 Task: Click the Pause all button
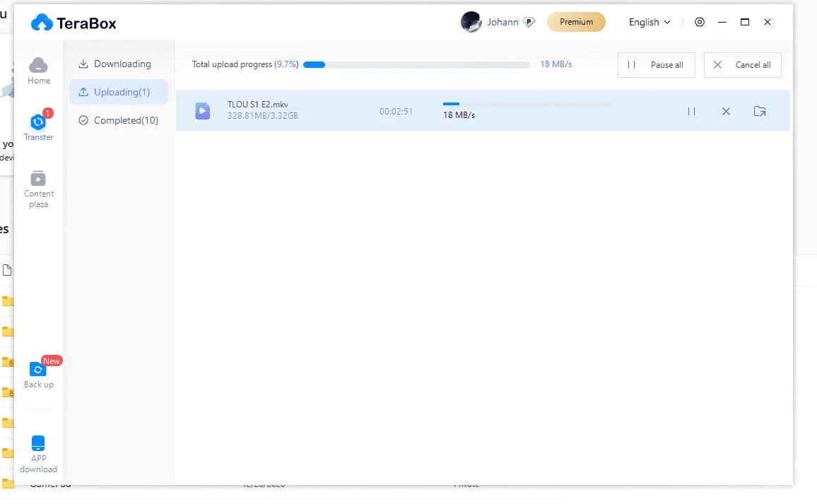click(x=656, y=65)
